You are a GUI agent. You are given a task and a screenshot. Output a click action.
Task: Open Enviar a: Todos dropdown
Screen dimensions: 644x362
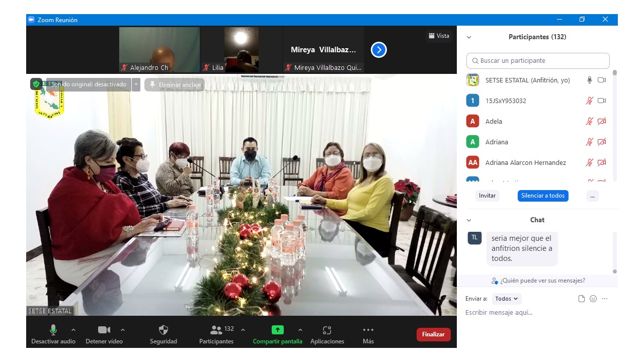[x=507, y=299]
